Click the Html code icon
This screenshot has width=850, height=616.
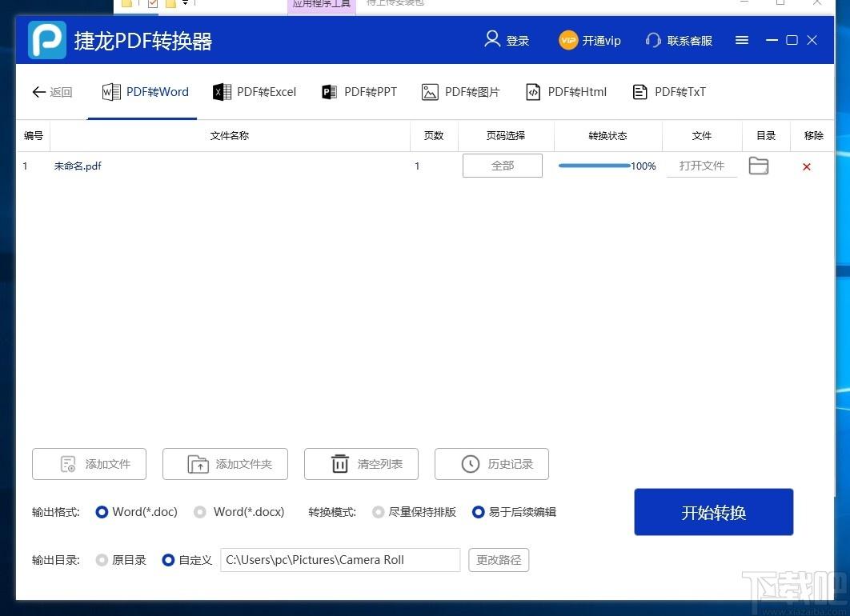533,92
